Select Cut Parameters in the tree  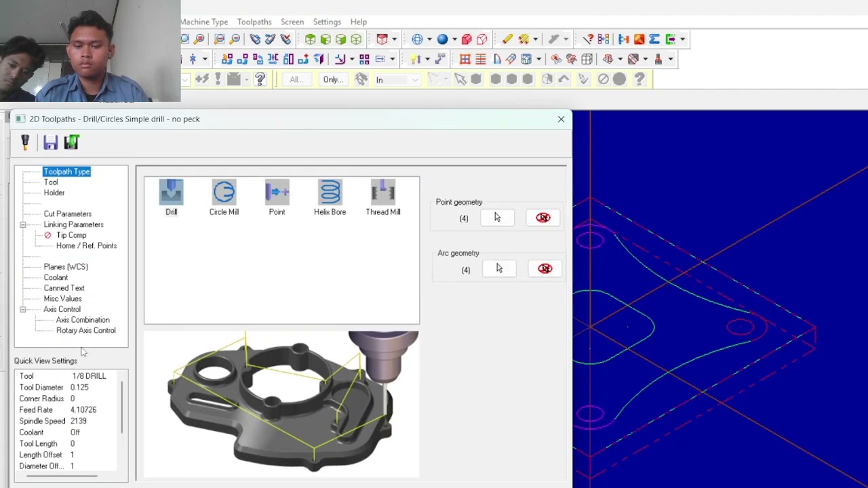[x=68, y=214]
